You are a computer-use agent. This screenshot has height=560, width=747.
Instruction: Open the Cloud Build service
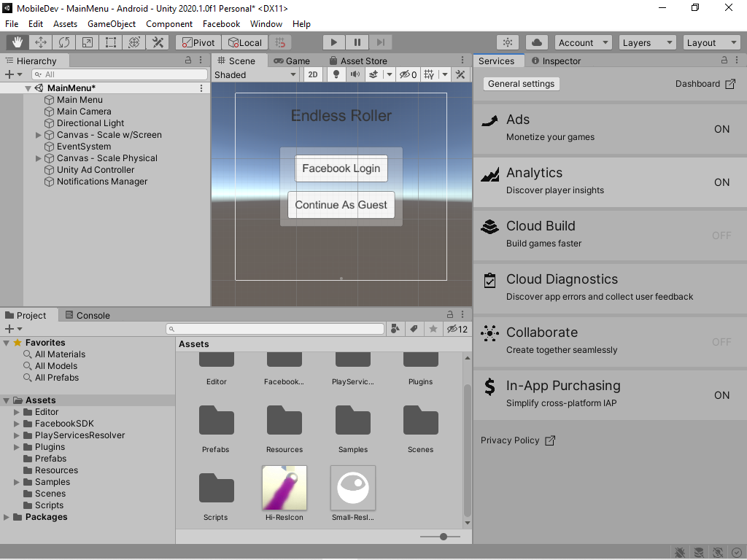[x=610, y=236]
